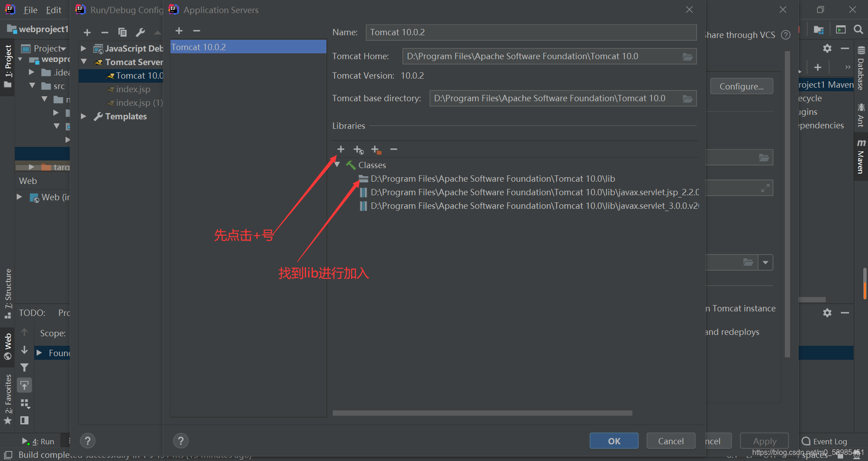Viewport: 868px width, 461px height.
Task: Browse for the Tomcat base directory
Action: coord(687,99)
